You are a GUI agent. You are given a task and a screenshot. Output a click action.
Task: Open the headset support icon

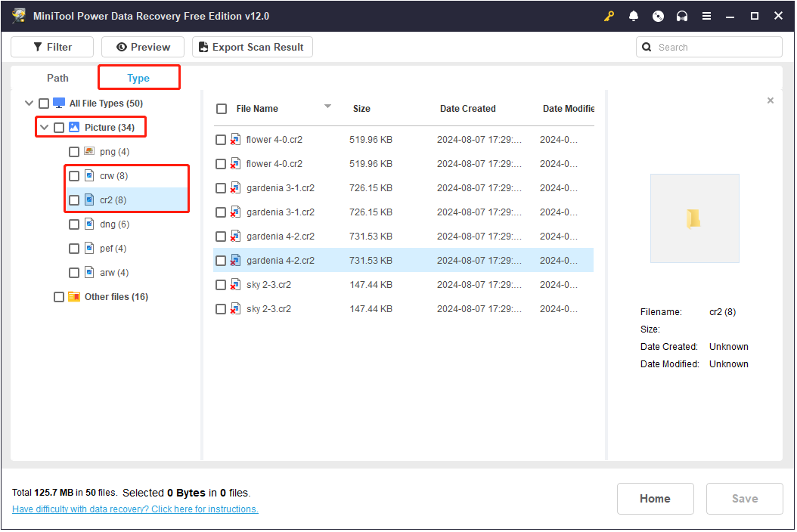pyautogui.click(x=682, y=17)
